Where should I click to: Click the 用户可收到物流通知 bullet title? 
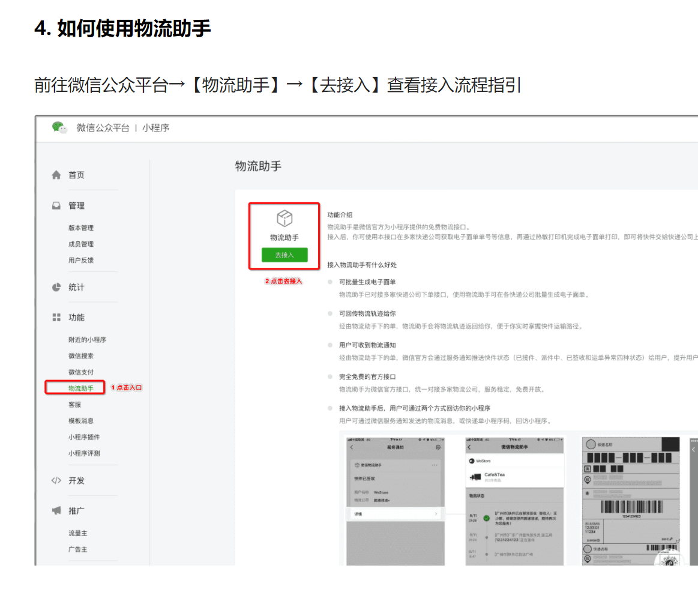(367, 345)
